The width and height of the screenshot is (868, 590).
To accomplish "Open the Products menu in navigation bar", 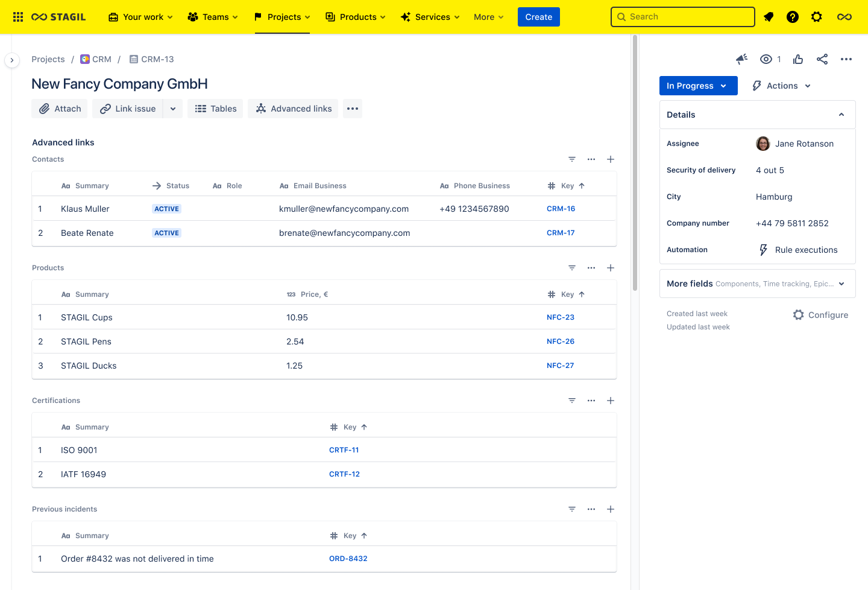I will [x=356, y=17].
